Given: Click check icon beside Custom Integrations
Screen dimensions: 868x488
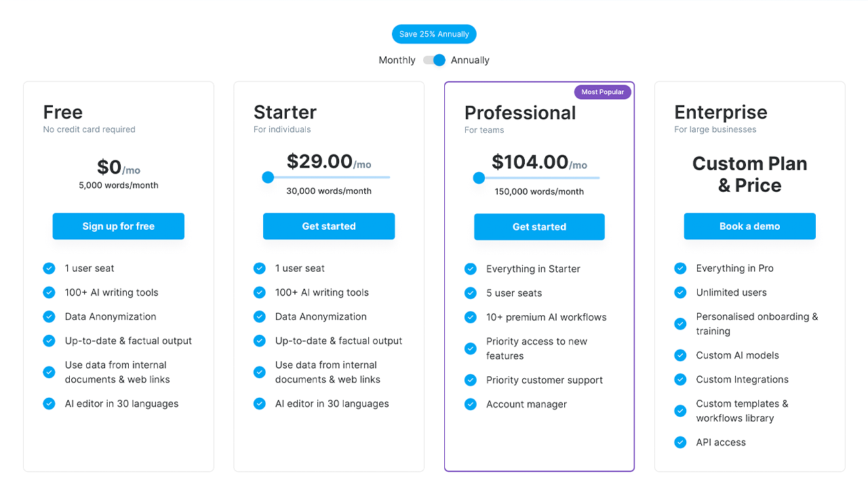Looking at the screenshot, I should [x=680, y=380].
